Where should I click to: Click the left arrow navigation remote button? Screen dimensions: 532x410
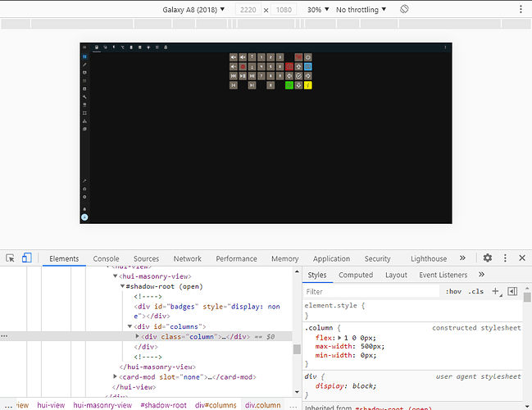[289, 76]
